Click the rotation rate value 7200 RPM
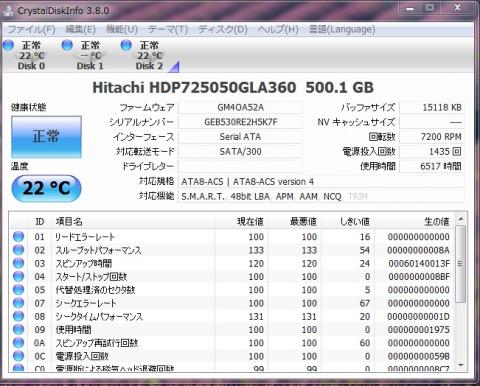 tap(431, 137)
